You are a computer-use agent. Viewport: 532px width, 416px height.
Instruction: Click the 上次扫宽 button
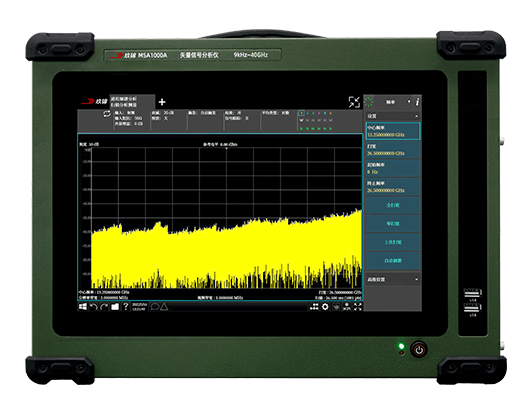pyautogui.click(x=393, y=242)
